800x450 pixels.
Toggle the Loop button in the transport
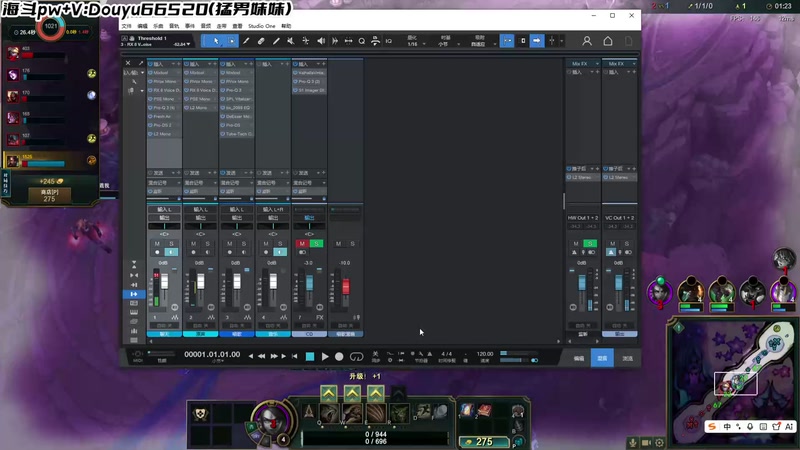click(356, 356)
